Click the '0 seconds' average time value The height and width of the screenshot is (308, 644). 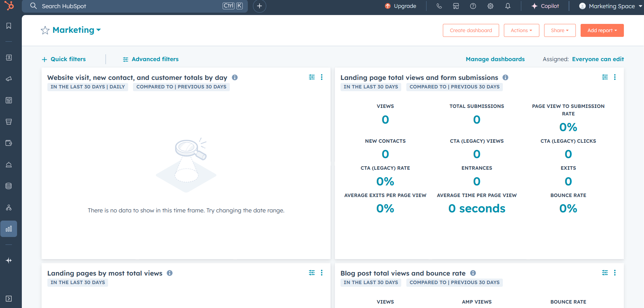(477, 208)
